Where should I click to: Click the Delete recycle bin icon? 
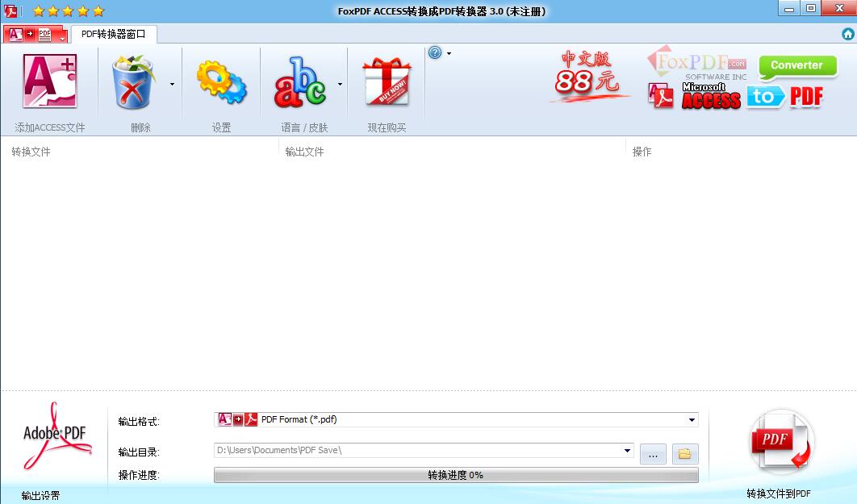point(134,82)
